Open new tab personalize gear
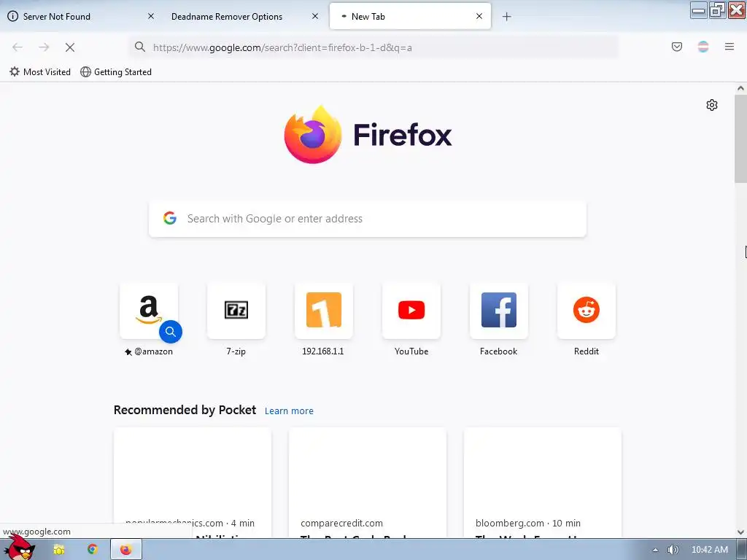This screenshot has height=560, width=747. [712, 105]
